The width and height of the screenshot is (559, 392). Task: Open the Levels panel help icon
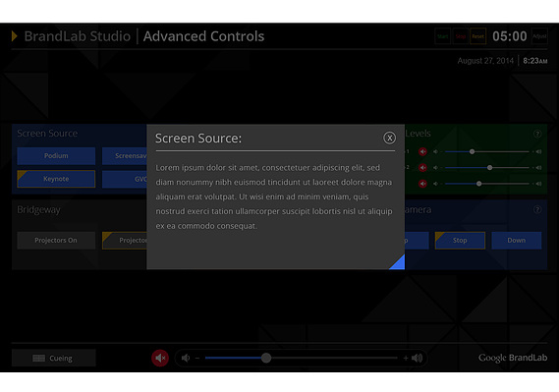click(x=537, y=134)
